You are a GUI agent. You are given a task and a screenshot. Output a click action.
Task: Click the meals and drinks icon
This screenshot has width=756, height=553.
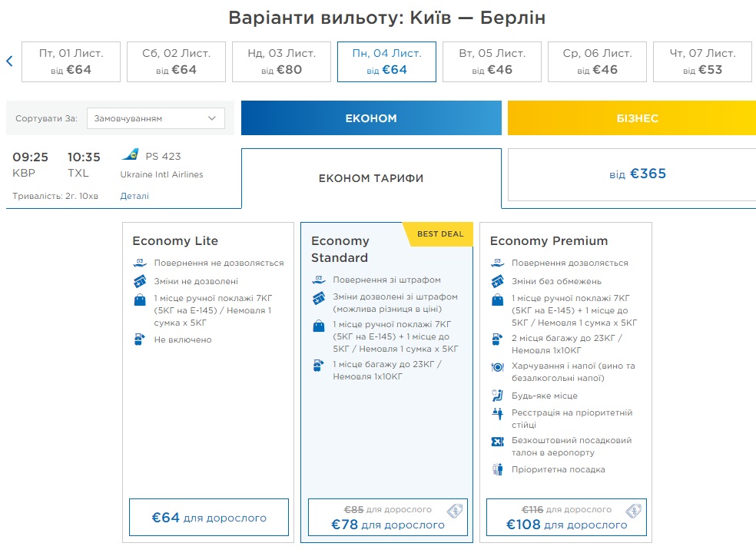coord(497,367)
